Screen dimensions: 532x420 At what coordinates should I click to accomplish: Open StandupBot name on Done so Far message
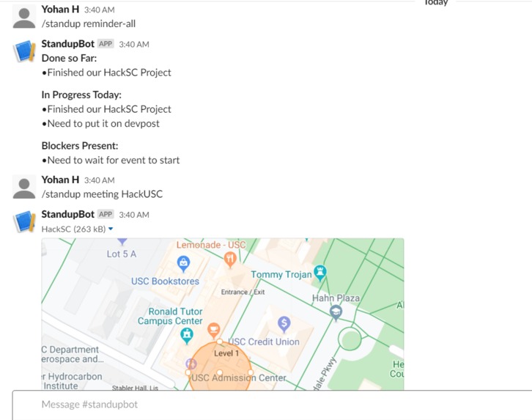pos(68,44)
